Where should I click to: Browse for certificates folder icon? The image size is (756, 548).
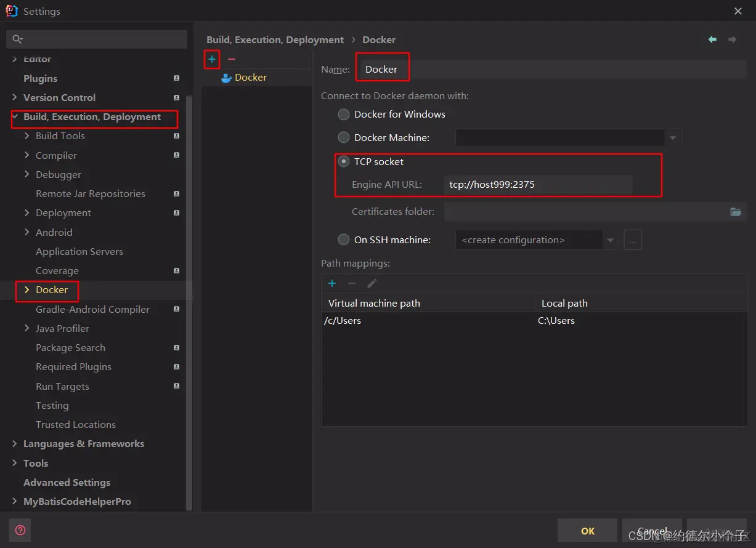tap(736, 211)
